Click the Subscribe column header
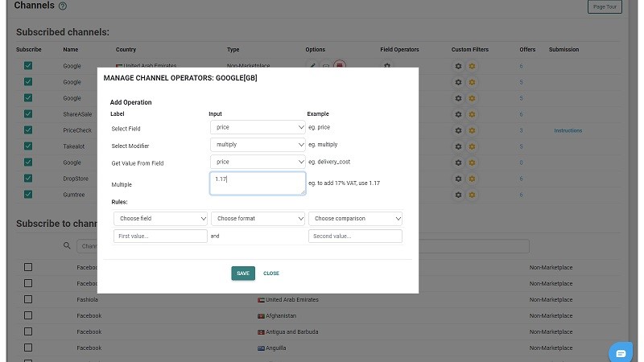This screenshot has width=644, height=362. tap(29, 50)
